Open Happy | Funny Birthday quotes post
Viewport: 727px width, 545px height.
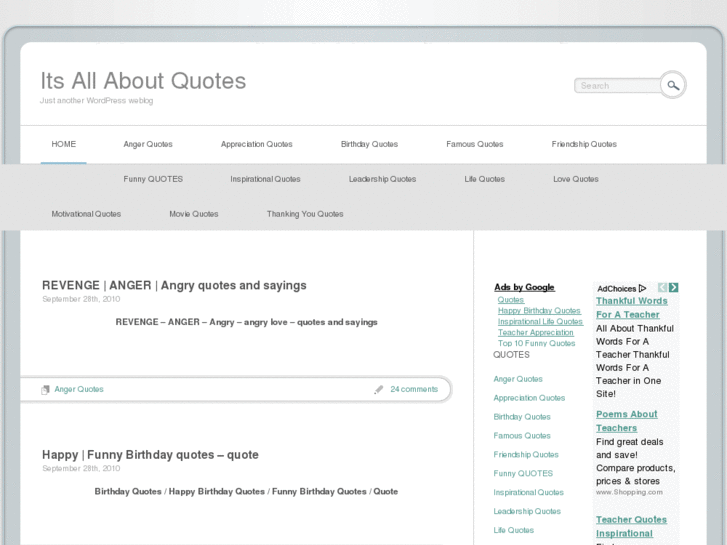click(x=150, y=454)
